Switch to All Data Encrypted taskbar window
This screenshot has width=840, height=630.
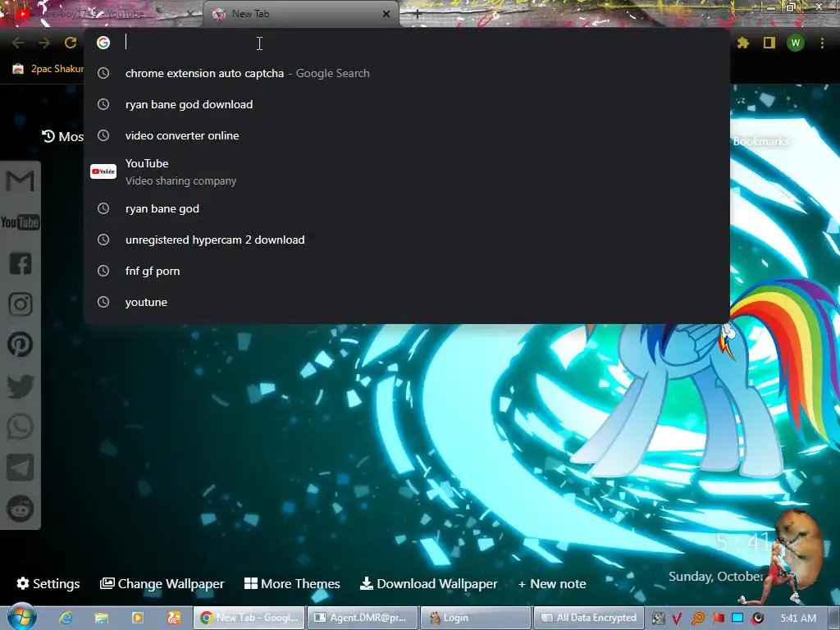(x=589, y=618)
